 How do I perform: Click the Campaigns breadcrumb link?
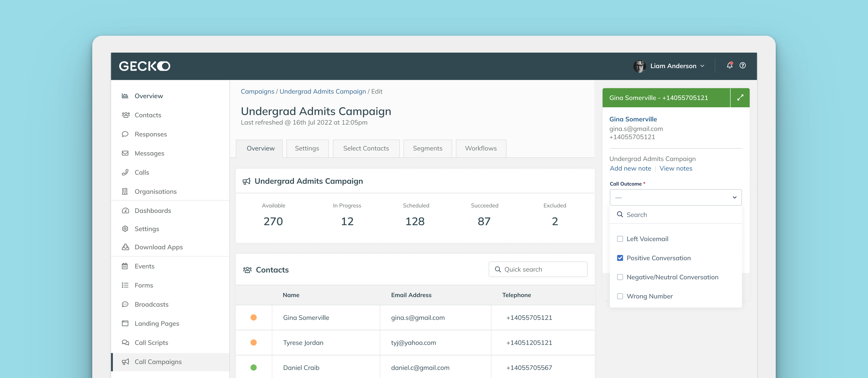tap(257, 91)
